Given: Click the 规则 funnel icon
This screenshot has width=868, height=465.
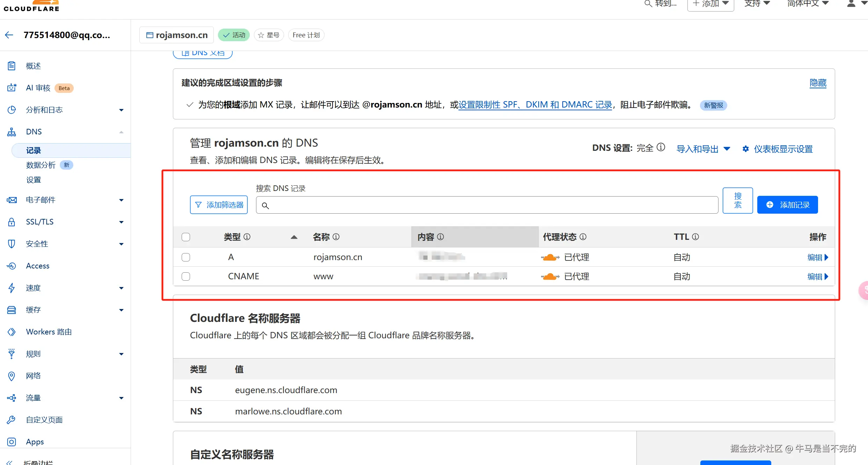Looking at the screenshot, I should click(12, 354).
